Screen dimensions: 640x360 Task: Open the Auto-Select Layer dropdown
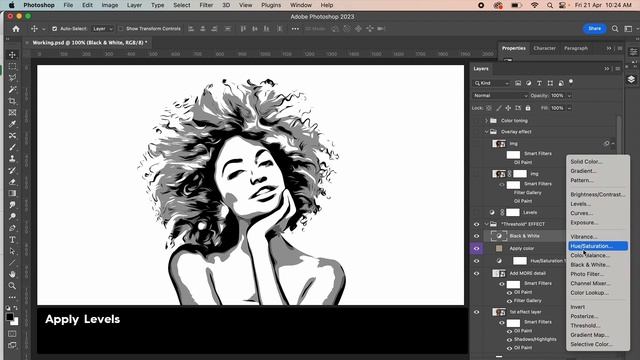pos(102,29)
